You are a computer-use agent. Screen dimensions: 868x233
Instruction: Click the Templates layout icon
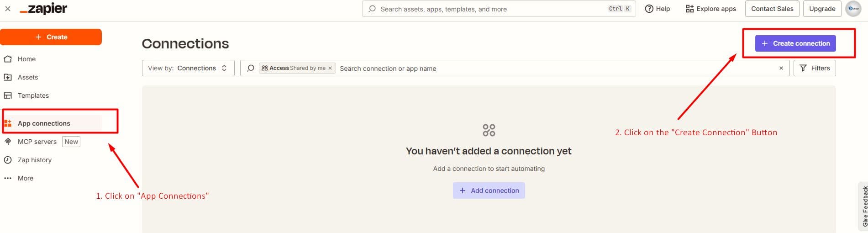pyautogui.click(x=8, y=95)
